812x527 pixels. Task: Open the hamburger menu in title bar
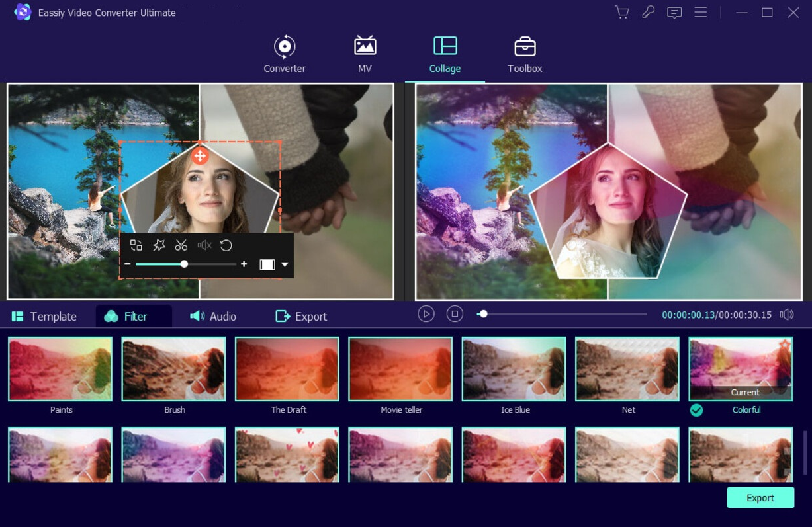(x=700, y=13)
